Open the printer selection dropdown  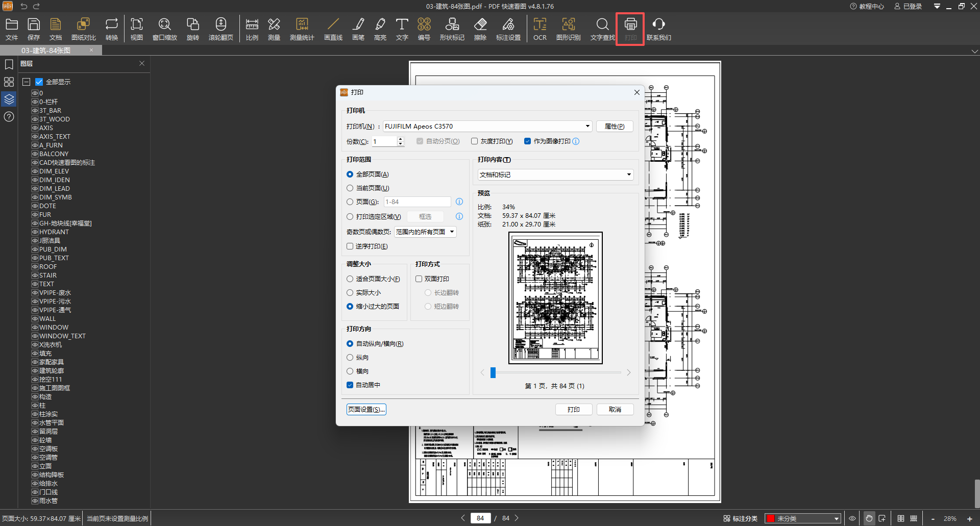tap(487, 127)
